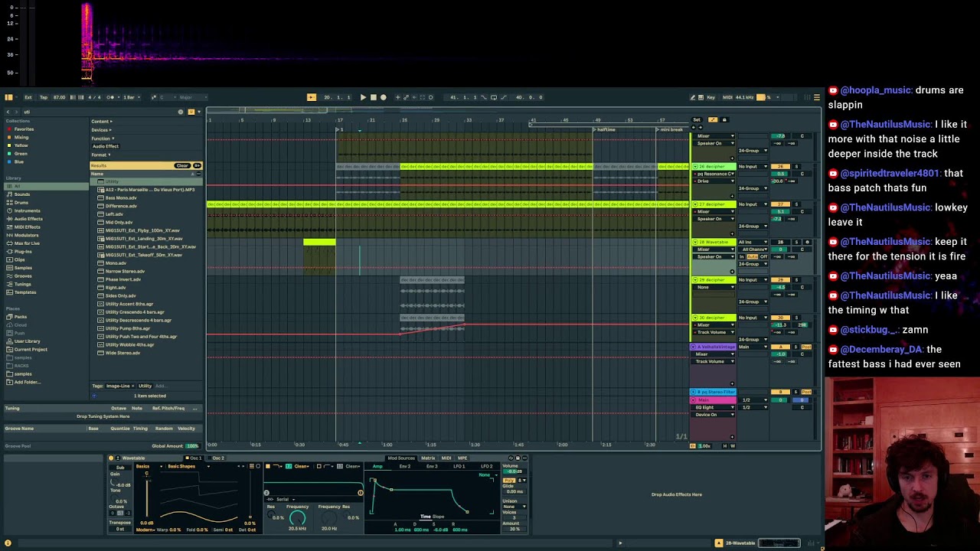Open the Matrix modulation tab
The height and width of the screenshot is (551, 980).
point(428,458)
